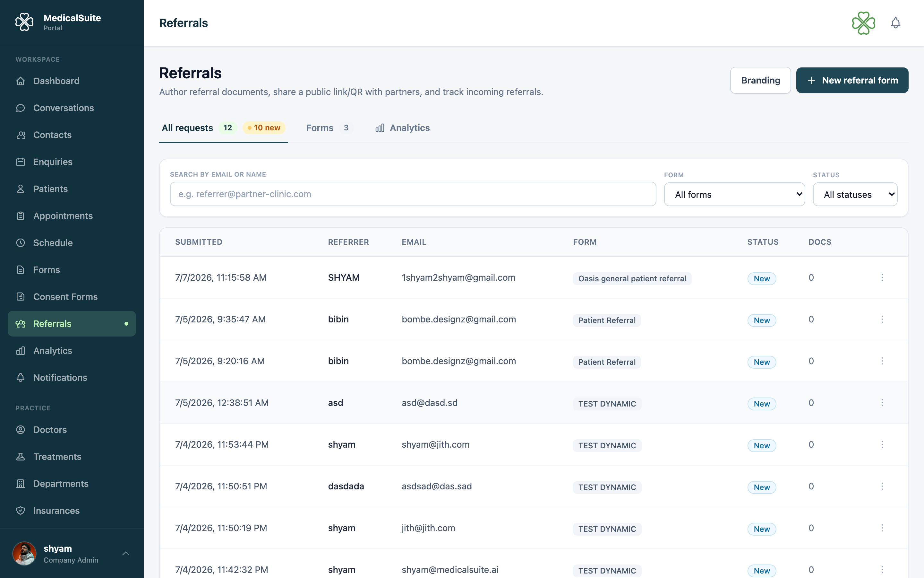Screen dimensions: 924x578
Task: Open sidebar Analytics via its bar-chart icon
Action: 21,351
